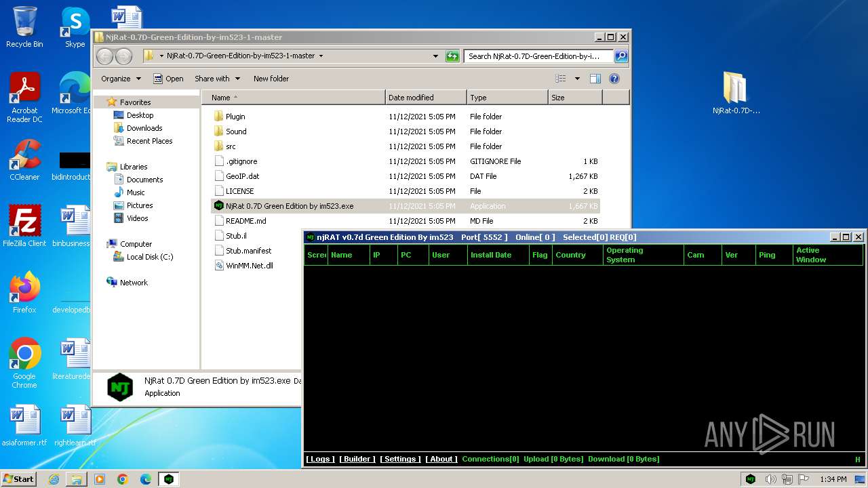868x488 pixels.
Task: Launch Google Chrome desktop shortcut
Action: [24, 363]
